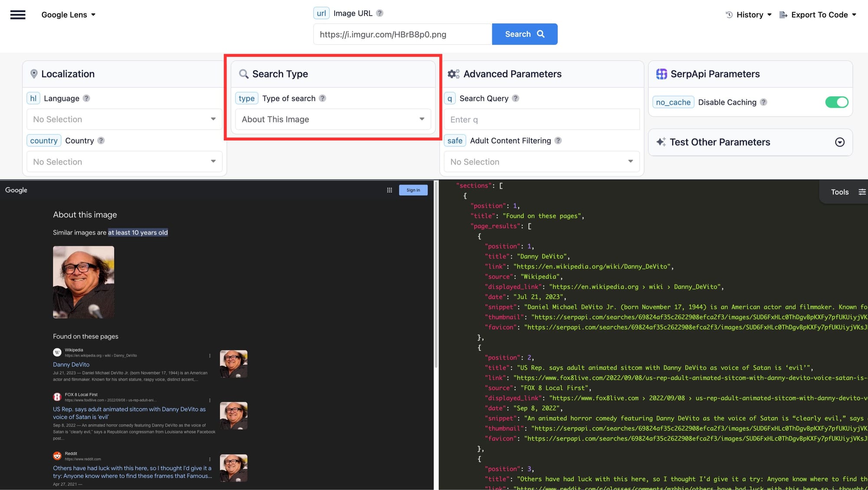Click help icon next to Search Query

pos(515,98)
